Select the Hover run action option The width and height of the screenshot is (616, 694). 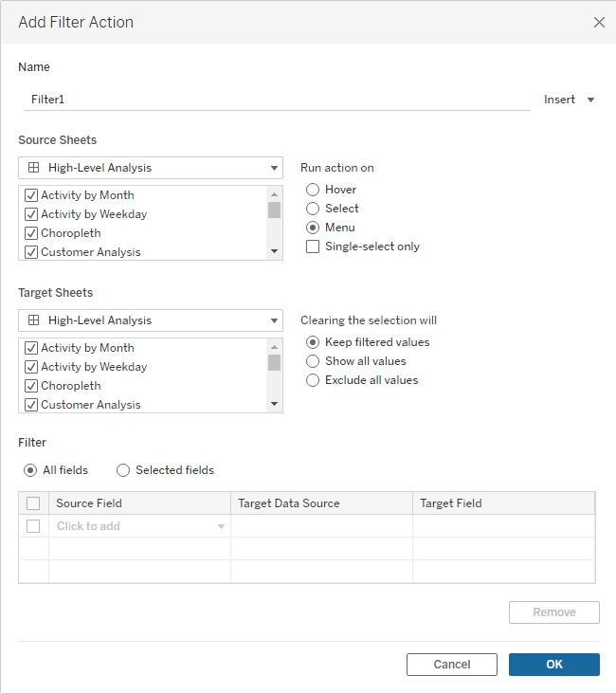[313, 190]
